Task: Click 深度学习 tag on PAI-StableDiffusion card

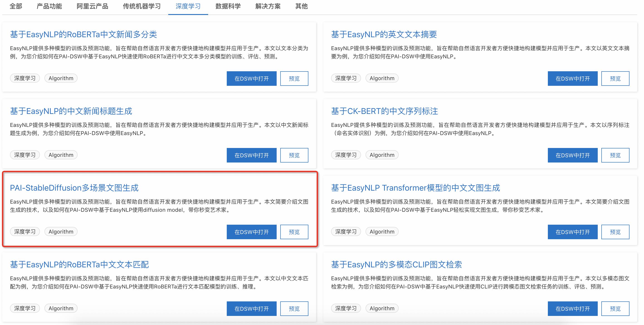Action: [x=25, y=231]
